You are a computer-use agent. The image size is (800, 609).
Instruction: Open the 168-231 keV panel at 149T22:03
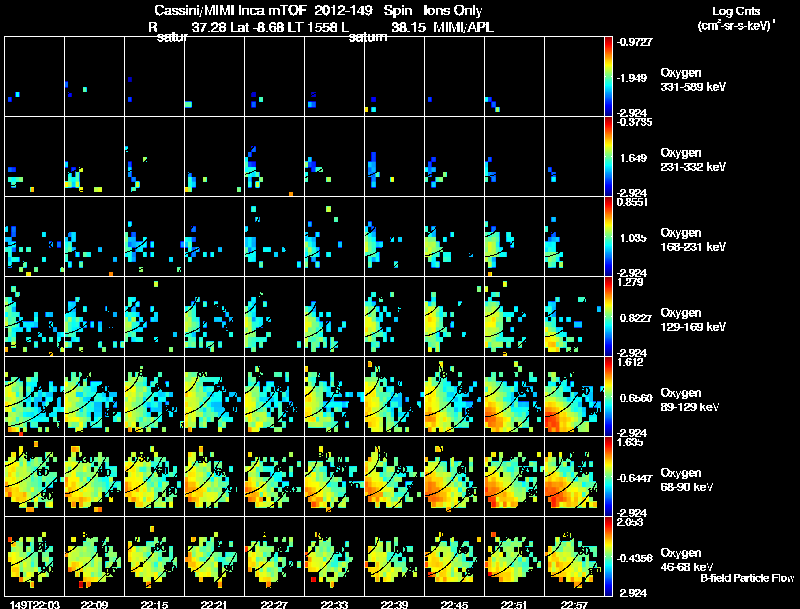point(34,237)
